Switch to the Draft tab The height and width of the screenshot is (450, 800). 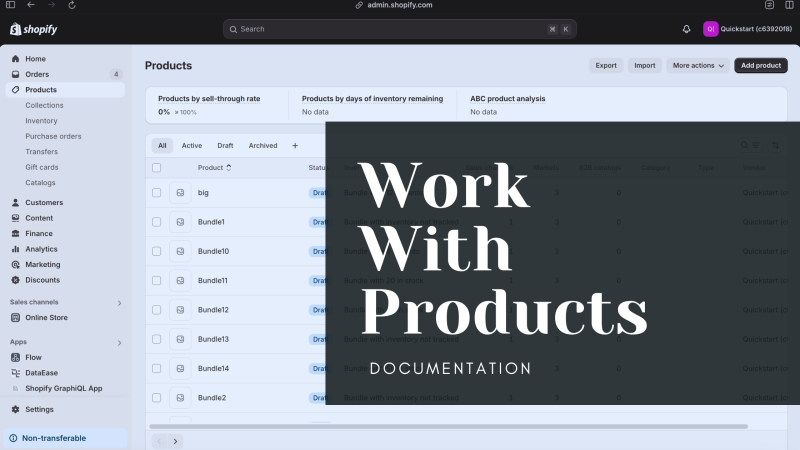point(225,145)
